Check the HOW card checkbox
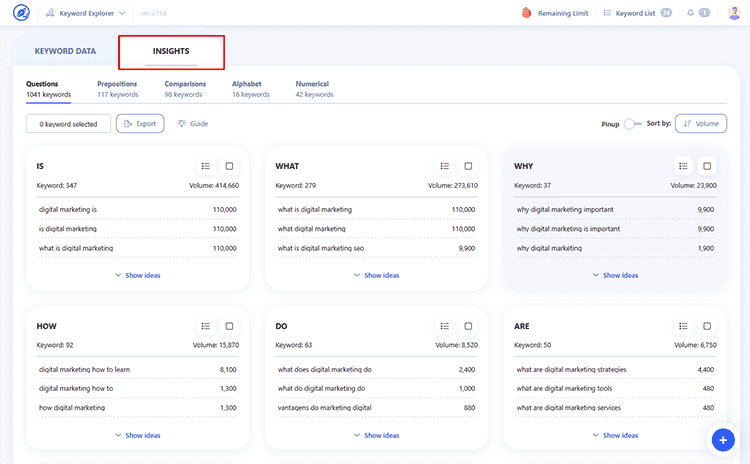 pos(229,326)
